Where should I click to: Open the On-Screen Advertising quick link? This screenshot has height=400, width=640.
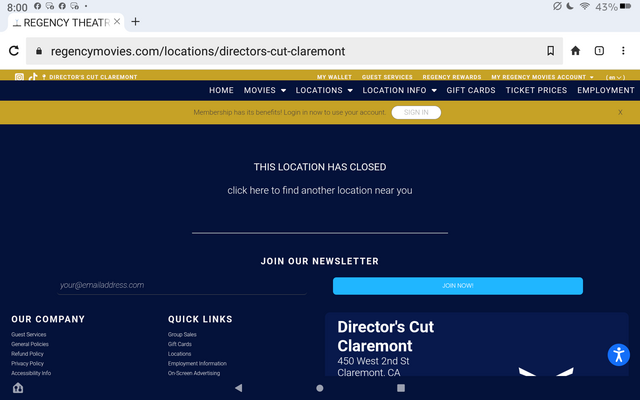coord(194,373)
